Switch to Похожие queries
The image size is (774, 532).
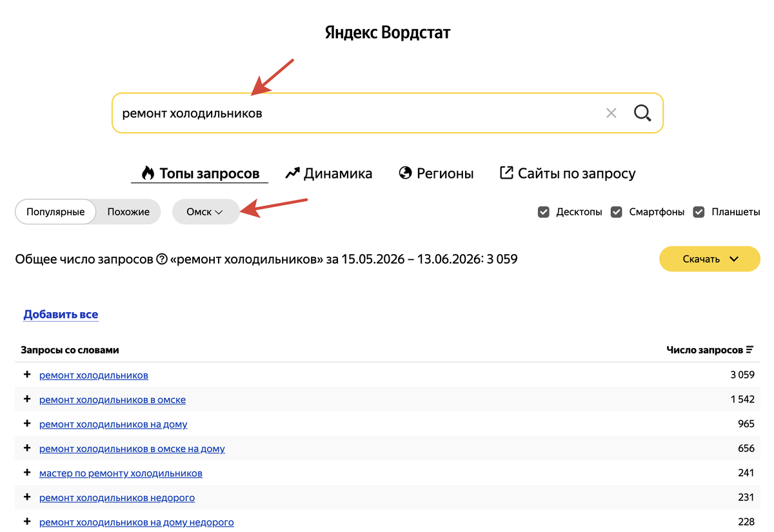coord(128,212)
